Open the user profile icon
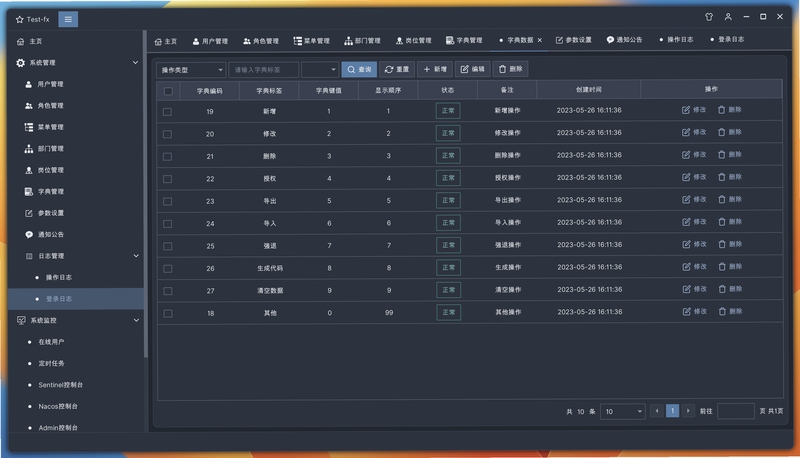The width and height of the screenshot is (800, 458). 728,17
